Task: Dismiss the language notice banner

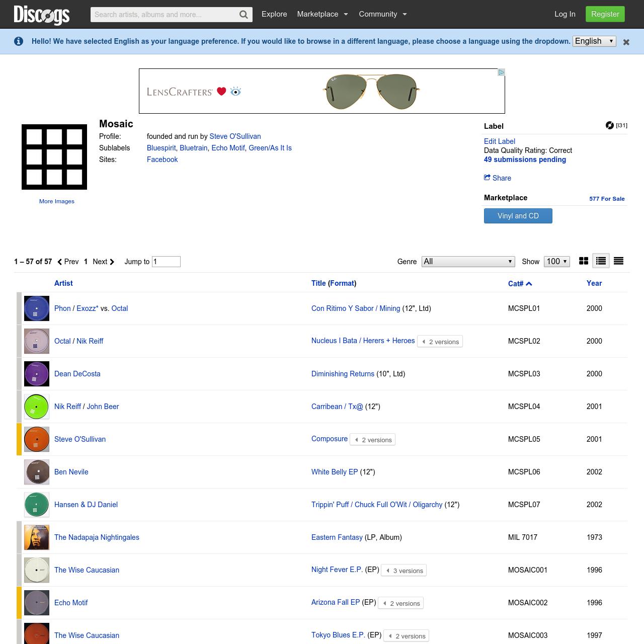Action: tap(626, 42)
